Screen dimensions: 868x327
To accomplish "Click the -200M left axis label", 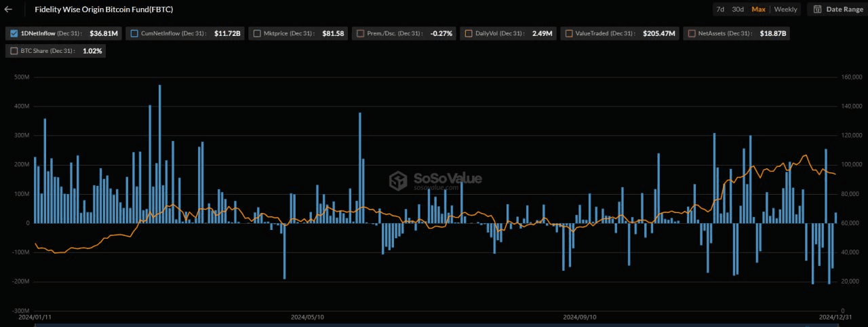I will tap(20, 282).
